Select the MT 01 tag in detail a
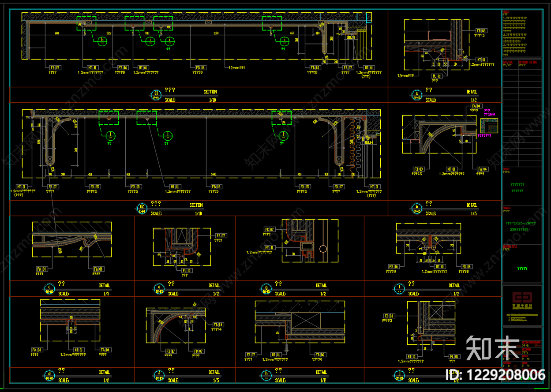 pyautogui.click(x=481, y=60)
